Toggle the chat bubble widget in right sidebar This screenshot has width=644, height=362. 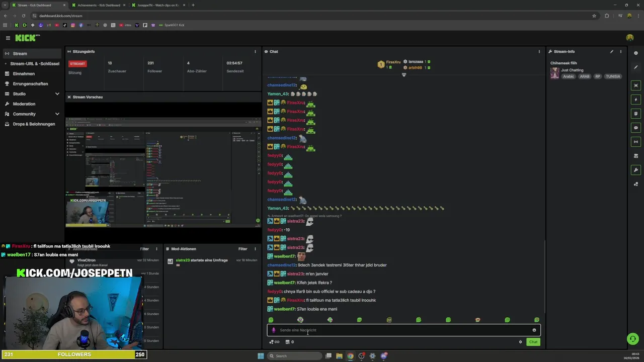tap(636, 128)
